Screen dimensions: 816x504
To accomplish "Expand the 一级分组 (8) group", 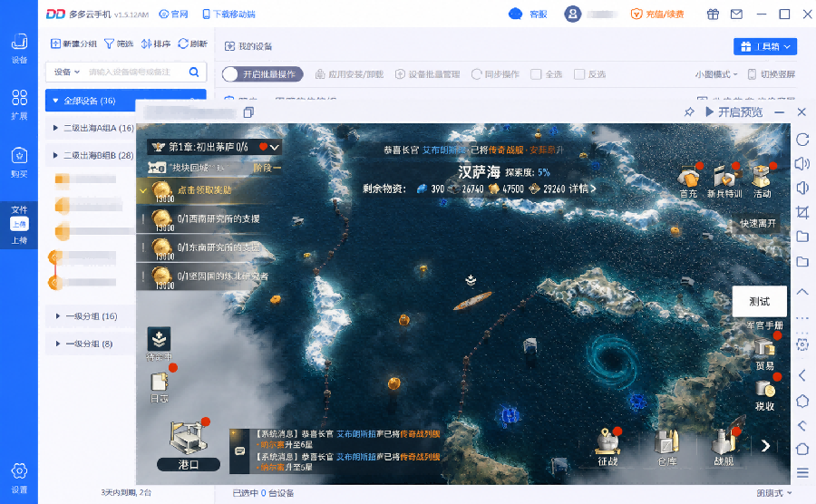I will pyautogui.click(x=57, y=344).
